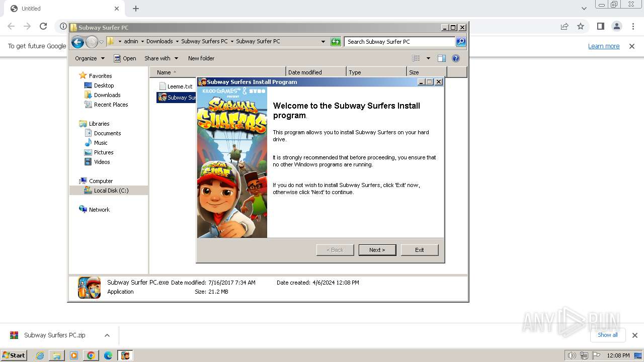Close the Chrome downloads bar

point(635,335)
